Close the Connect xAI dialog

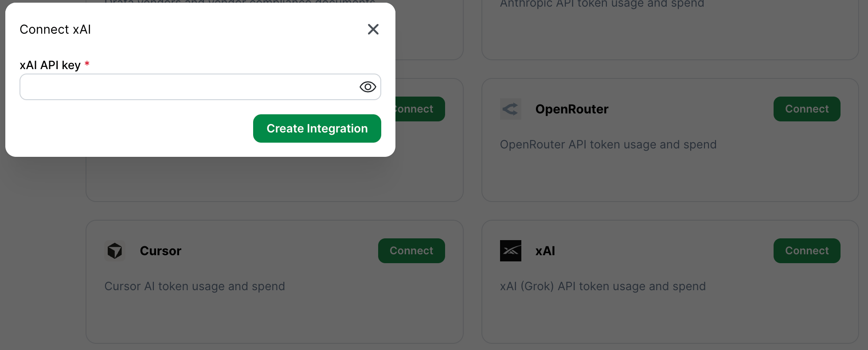(x=373, y=29)
